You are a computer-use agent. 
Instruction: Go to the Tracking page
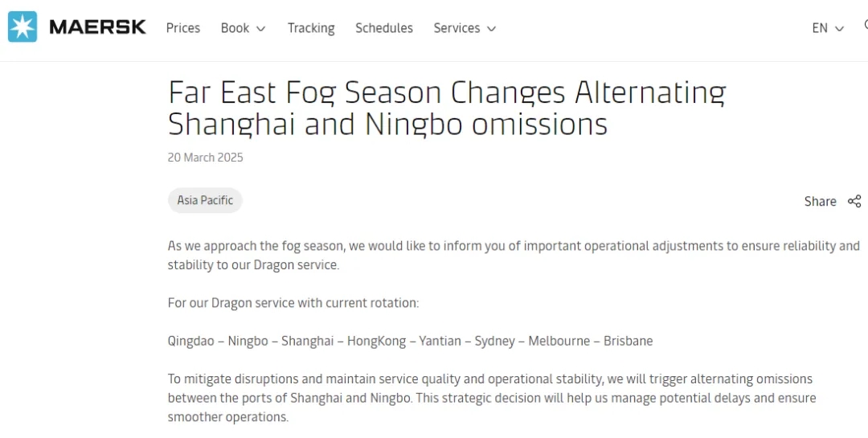[x=311, y=27]
